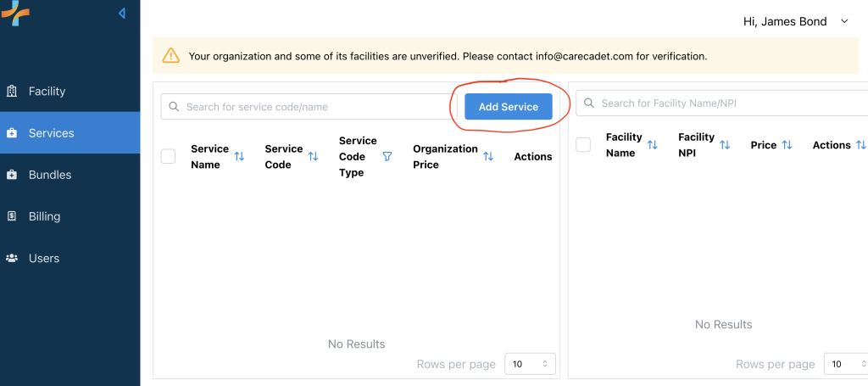
Task: Open Service Code Type filter icon
Action: (x=387, y=157)
